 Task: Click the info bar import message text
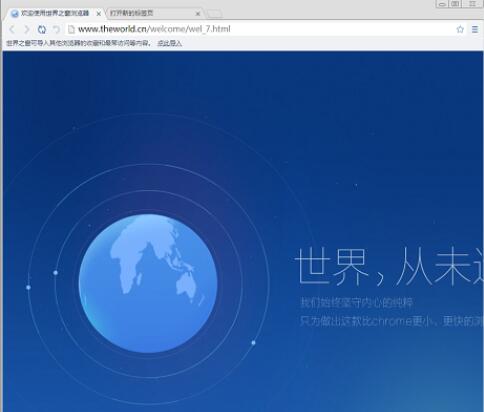point(79,43)
